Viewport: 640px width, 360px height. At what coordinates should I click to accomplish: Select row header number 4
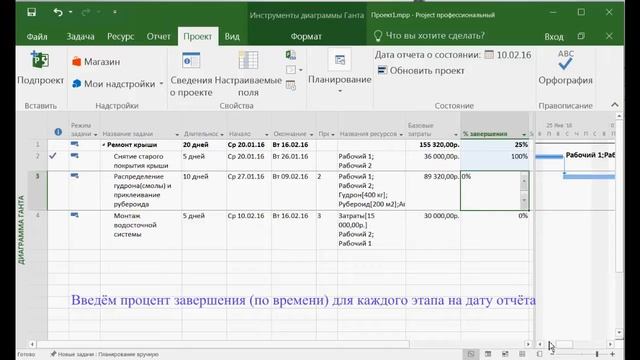(38, 230)
